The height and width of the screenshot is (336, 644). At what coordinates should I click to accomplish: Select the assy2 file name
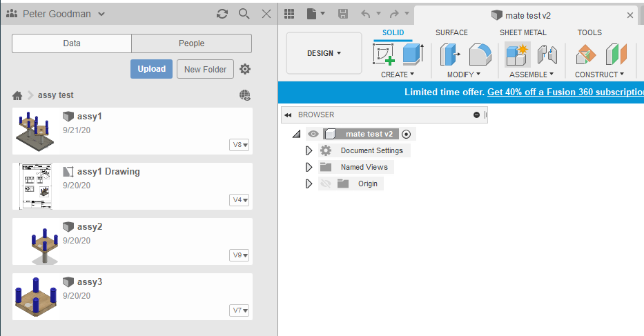90,226
